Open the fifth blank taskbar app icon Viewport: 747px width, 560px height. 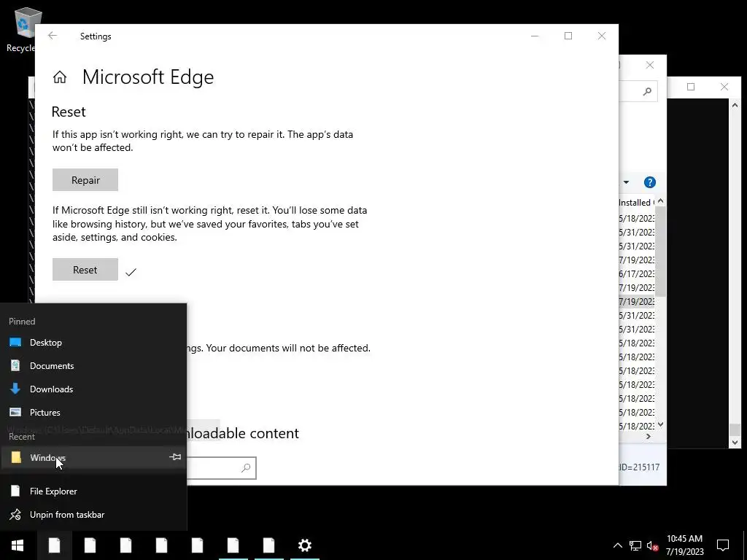197,545
